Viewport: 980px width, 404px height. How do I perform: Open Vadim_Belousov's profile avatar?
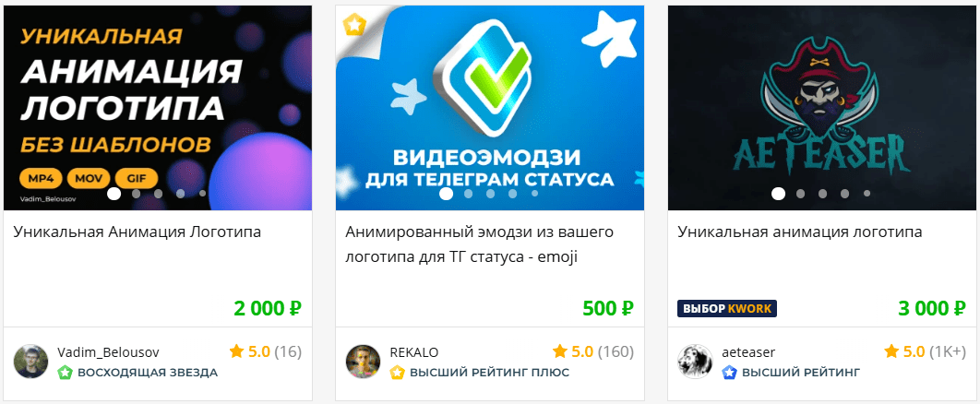pyautogui.click(x=30, y=361)
